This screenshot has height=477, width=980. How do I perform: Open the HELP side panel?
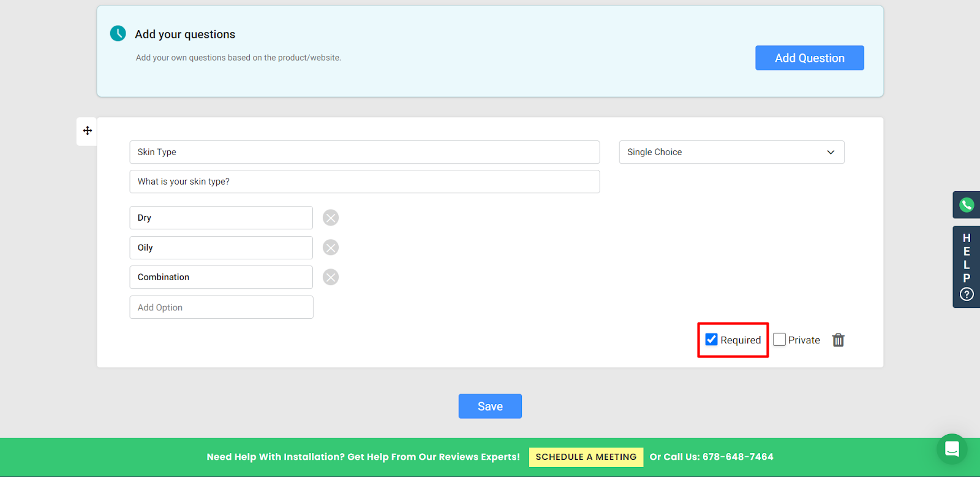point(967,267)
